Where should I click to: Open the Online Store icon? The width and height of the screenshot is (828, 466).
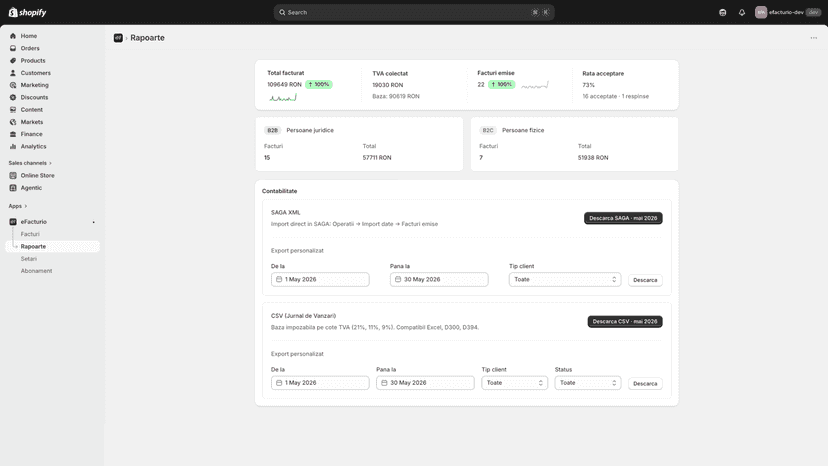coord(13,175)
